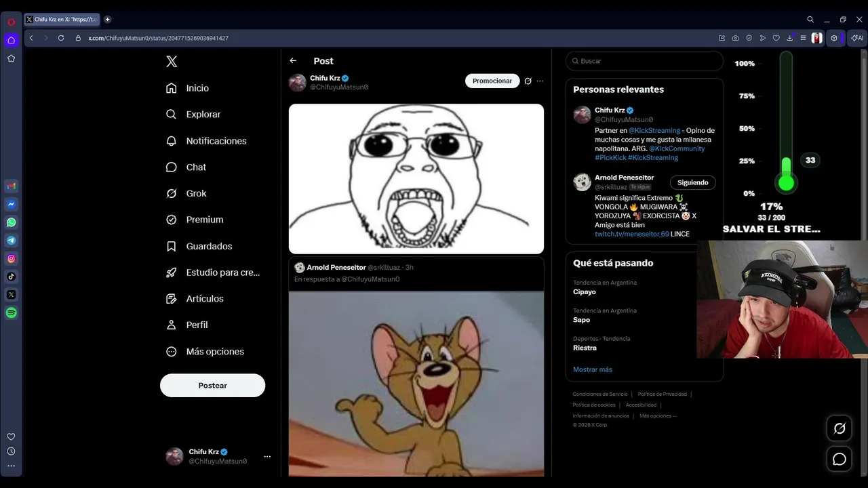Screen dimensions: 868x488
Task: Open sidebar setup three dots
Action: (11, 466)
